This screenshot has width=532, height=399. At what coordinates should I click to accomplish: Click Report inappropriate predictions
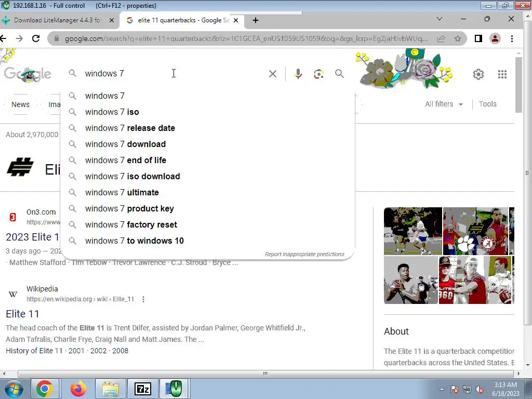(x=304, y=254)
